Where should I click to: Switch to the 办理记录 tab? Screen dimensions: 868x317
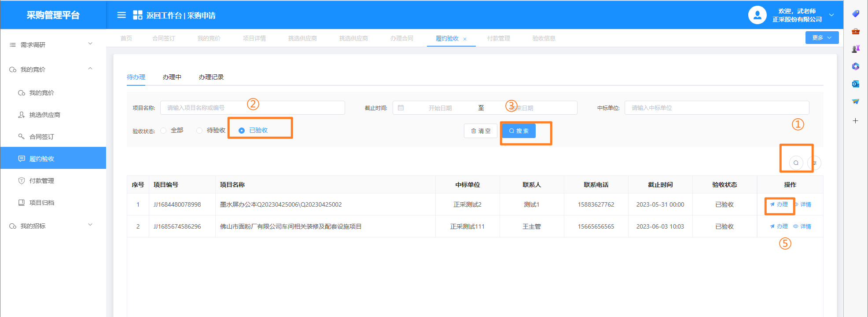(211, 77)
